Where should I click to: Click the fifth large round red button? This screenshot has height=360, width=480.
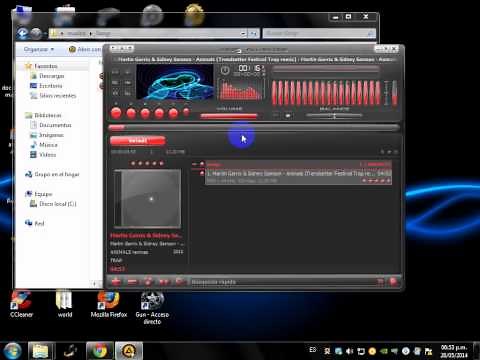[173, 113]
